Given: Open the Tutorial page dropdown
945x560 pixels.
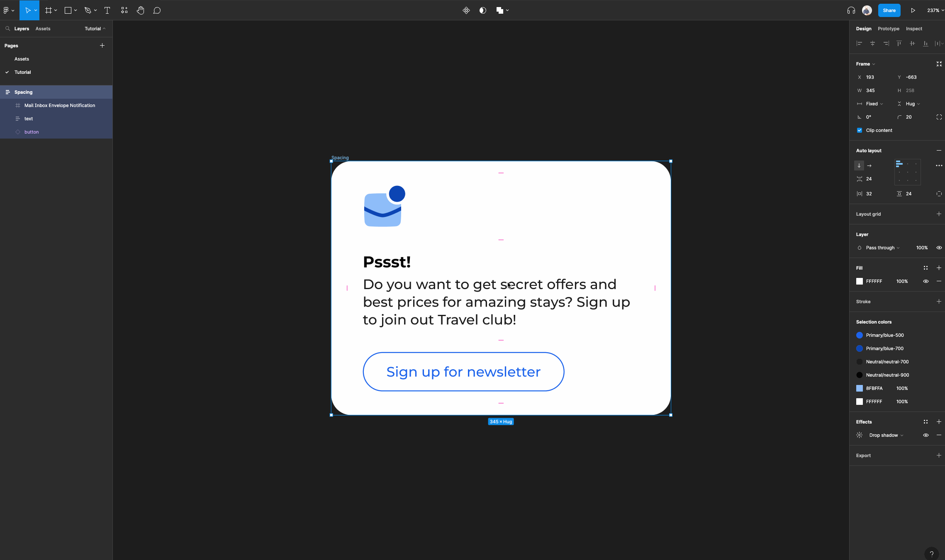Looking at the screenshot, I should pyautogui.click(x=95, y=29).
